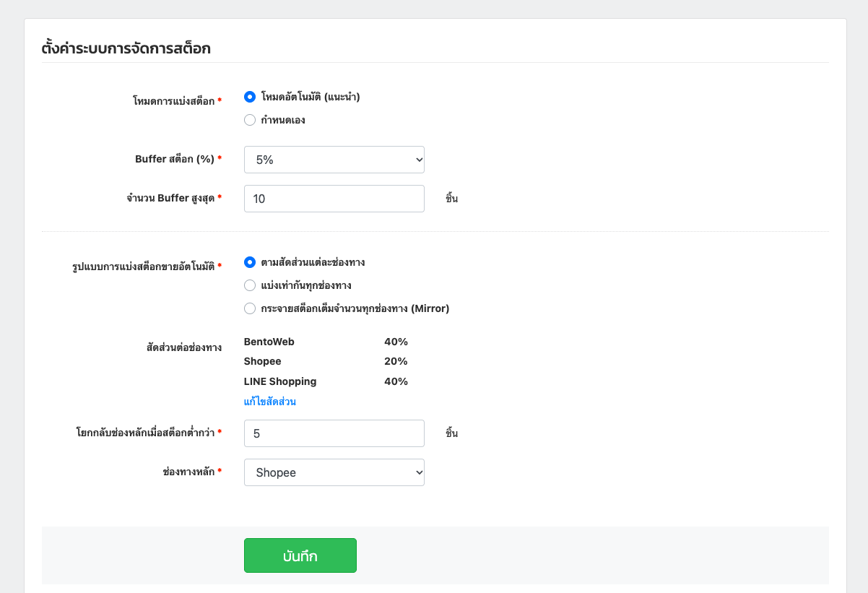The image size is (868, 593).
Task: Click the green บันทึก button
Action: (x=300, y=555)
